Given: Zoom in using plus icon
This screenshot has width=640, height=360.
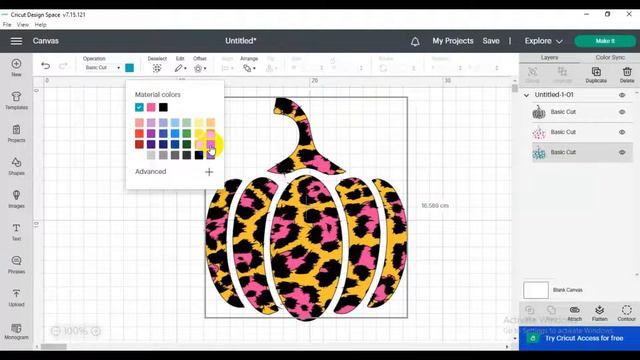Looking at the screenshot, I should pyautogui.click(x=96, y=331).
